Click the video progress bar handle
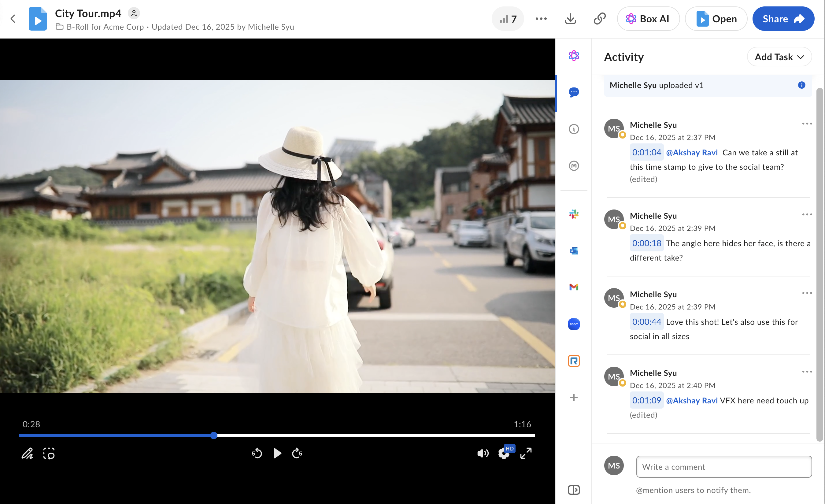The height and width of the screenshot is (504, 825). point(214,435)
